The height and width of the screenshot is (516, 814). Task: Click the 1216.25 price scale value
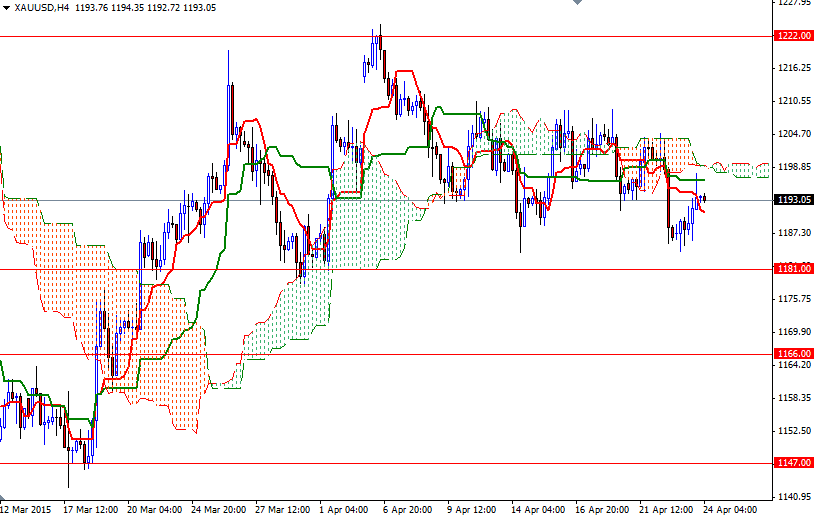coord(792,68)
